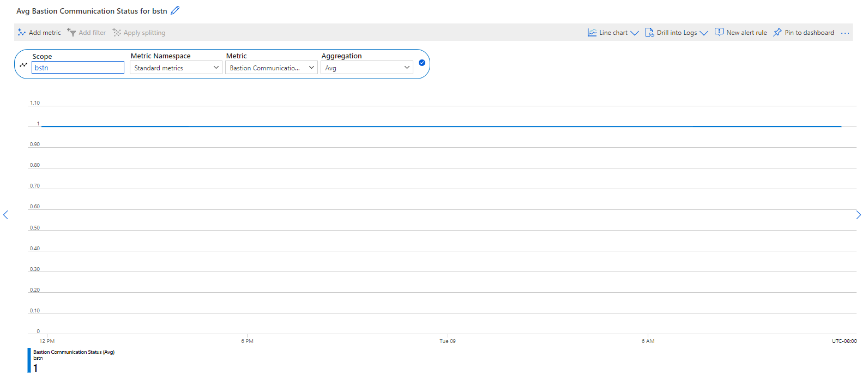Click Apply splitting in toolbar
Image resolution: width=868 pixels, height=374 pixels.
point(139,33)
